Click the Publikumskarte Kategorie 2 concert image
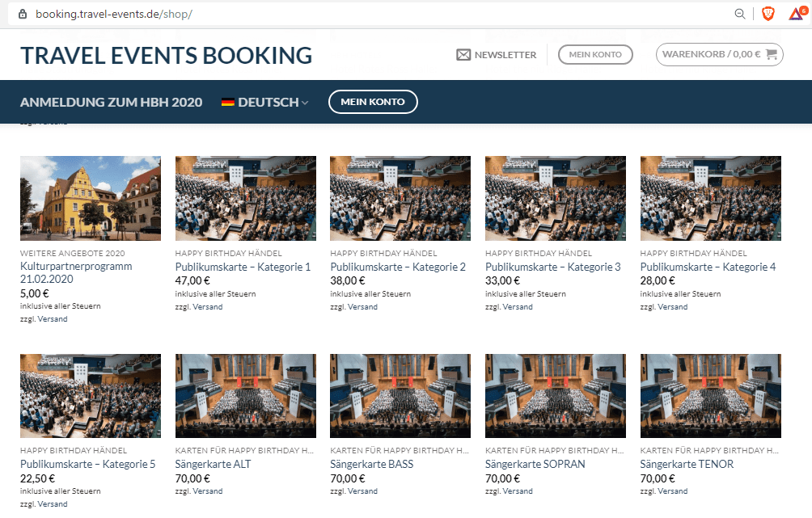The image size is (812, 518). pos(400,198)
